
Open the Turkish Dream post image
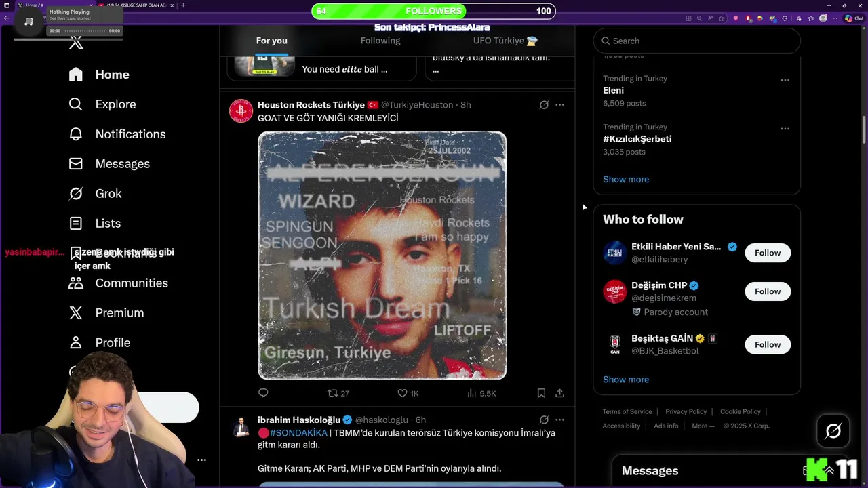382,256
